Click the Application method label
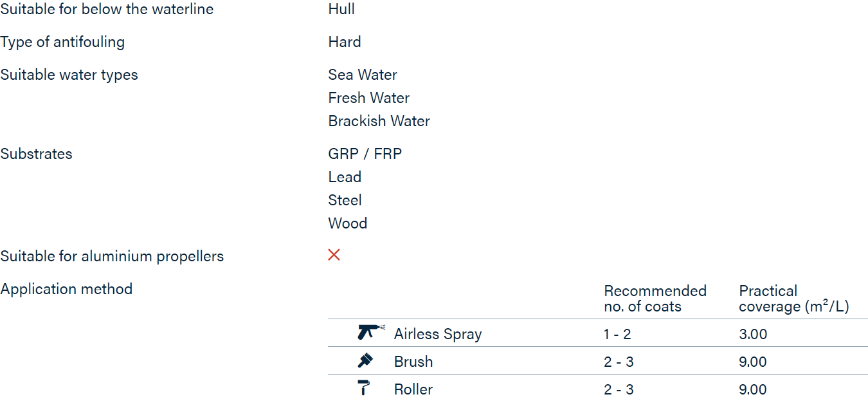This screenshot has width=868, height=399. tap(66, 289)
